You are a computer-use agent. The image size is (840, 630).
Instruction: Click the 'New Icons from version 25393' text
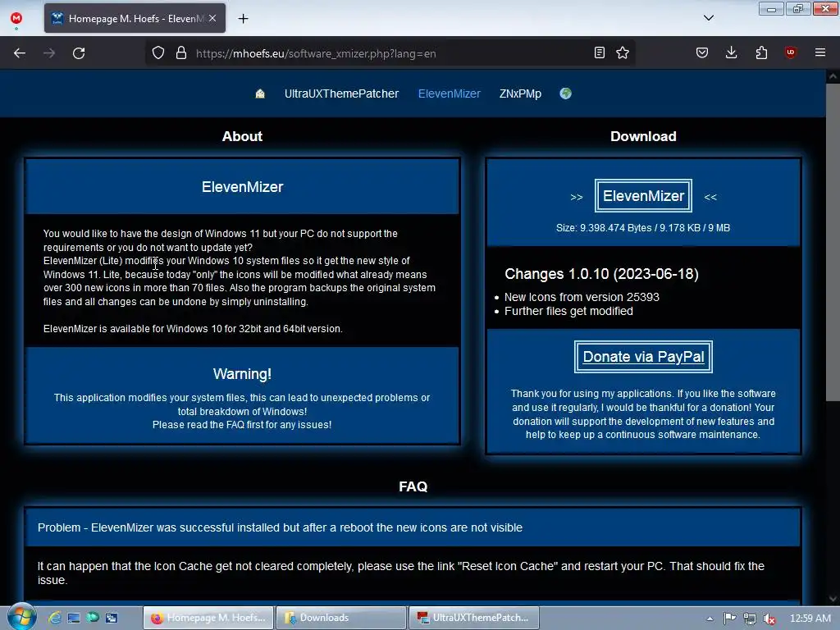(582, 297)
